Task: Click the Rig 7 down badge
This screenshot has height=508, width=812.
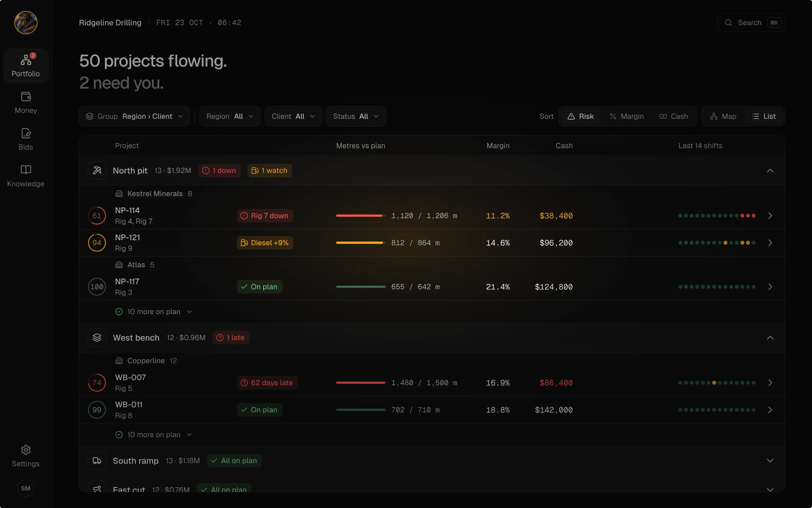Action: (x=265, y=216)
